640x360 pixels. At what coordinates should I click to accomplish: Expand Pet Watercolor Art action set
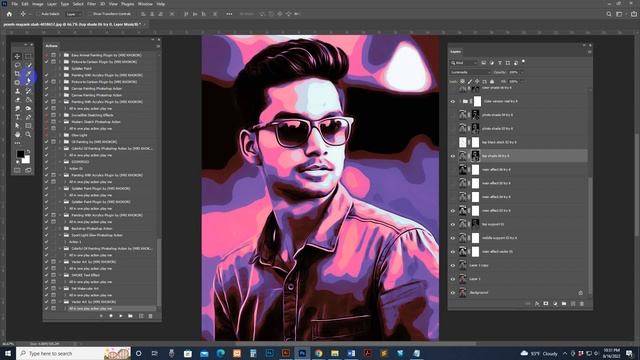click(60, 289)
